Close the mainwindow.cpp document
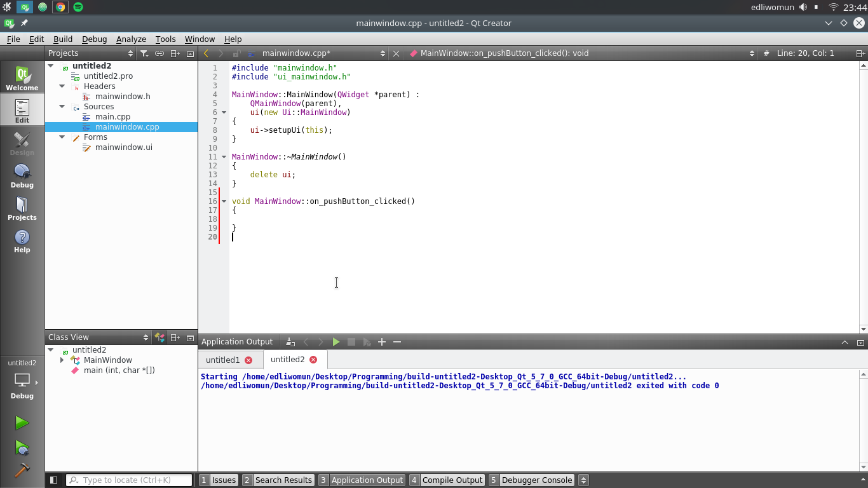The image size is (868, 488). 397,53
